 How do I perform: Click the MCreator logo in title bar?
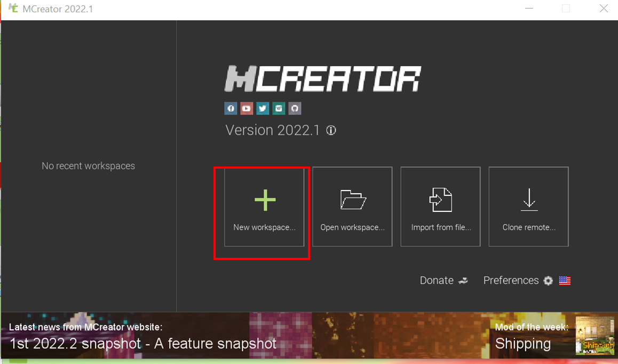coord(13,8)
